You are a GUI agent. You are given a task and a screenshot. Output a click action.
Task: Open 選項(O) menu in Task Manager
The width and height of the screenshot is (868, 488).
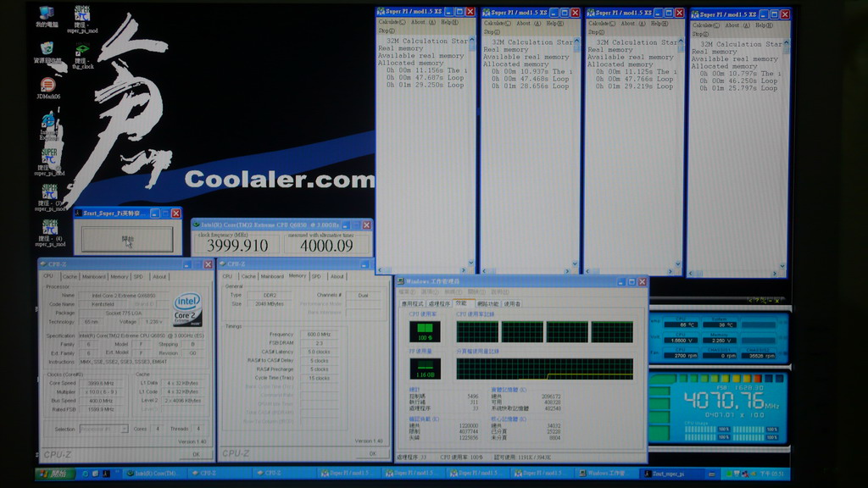pos(430,292)
